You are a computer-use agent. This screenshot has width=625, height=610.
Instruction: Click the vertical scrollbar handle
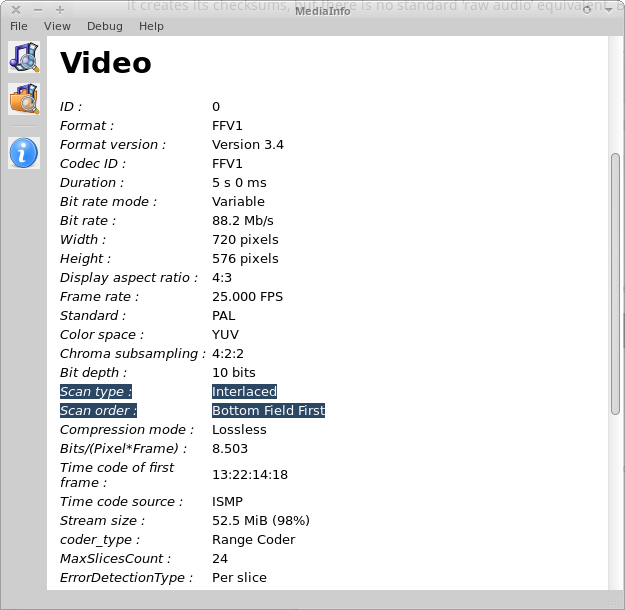[615, 283]
